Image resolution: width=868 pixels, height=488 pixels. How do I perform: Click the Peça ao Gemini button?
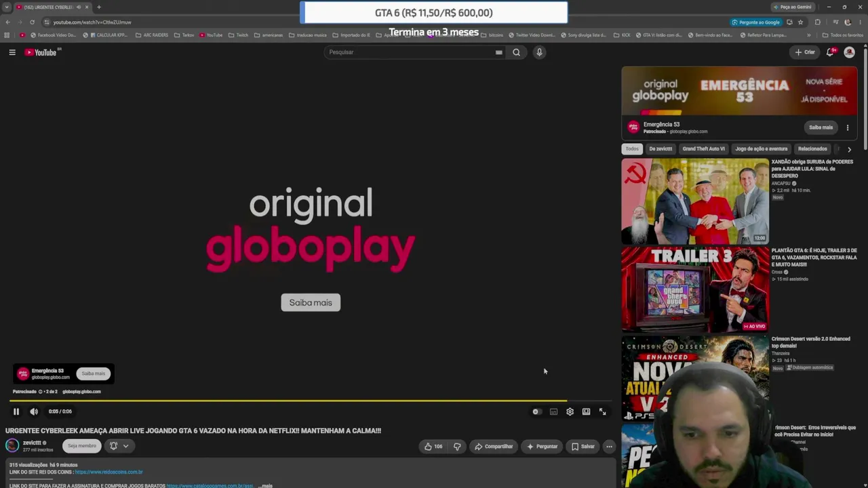(792, 7)
